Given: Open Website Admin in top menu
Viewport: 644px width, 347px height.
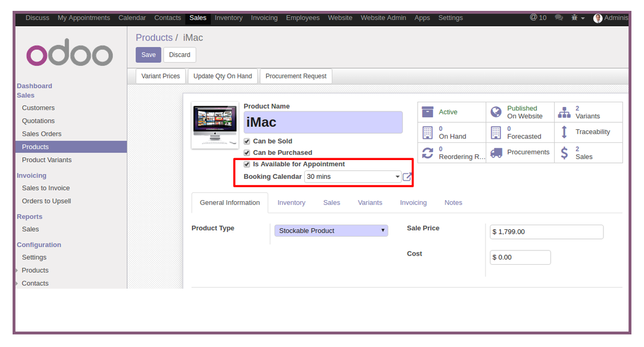Looking at the screenshot, I should (383, 18).
